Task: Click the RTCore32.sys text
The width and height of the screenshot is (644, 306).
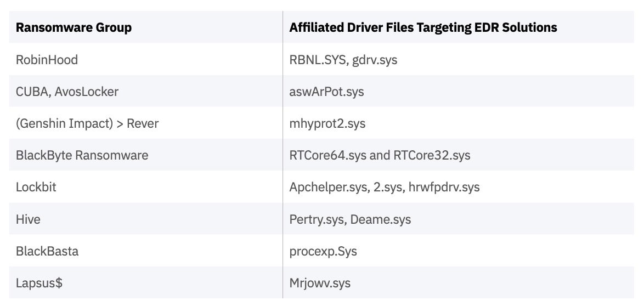Action: pos(432,155)
